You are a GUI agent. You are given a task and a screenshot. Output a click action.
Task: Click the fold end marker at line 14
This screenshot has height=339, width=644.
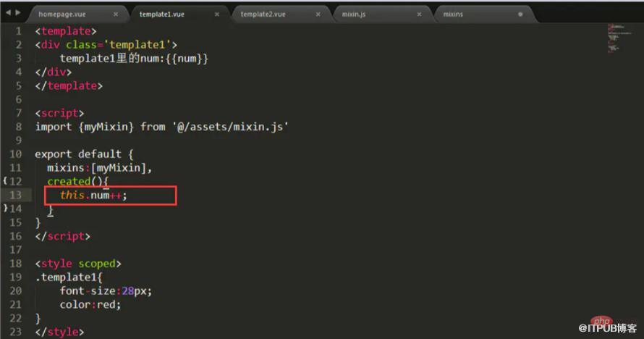tap(5, 208)
